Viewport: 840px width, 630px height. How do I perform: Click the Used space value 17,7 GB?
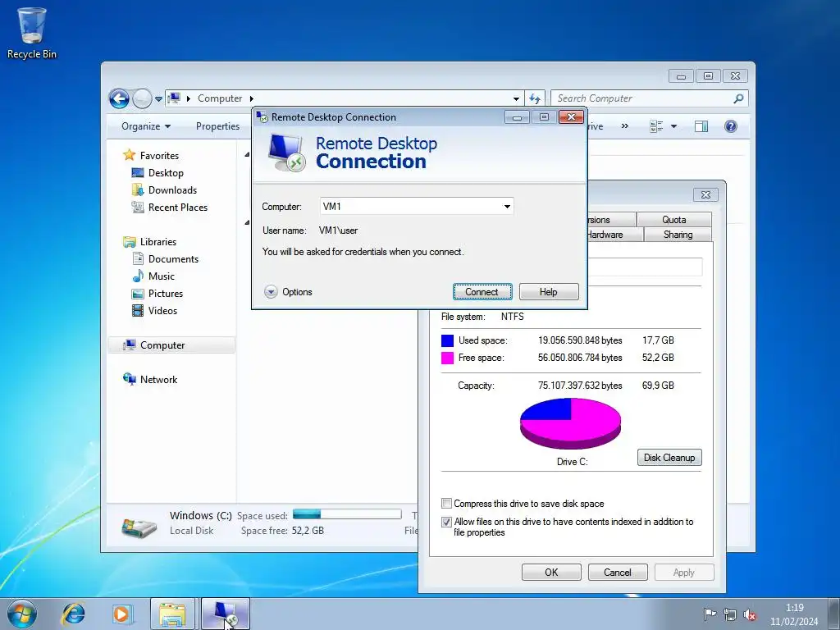tap(658, 340)
